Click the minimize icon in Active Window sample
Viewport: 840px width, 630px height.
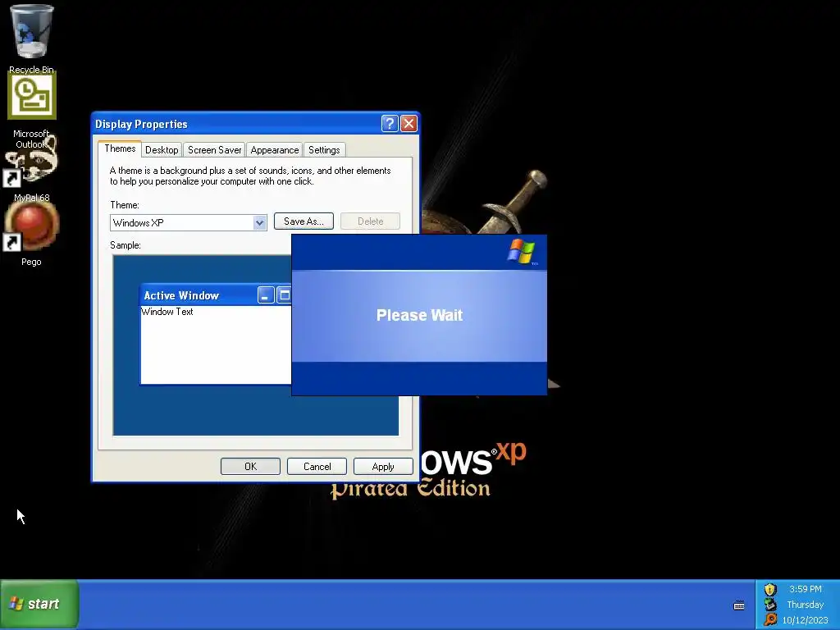tap(265, 295)
